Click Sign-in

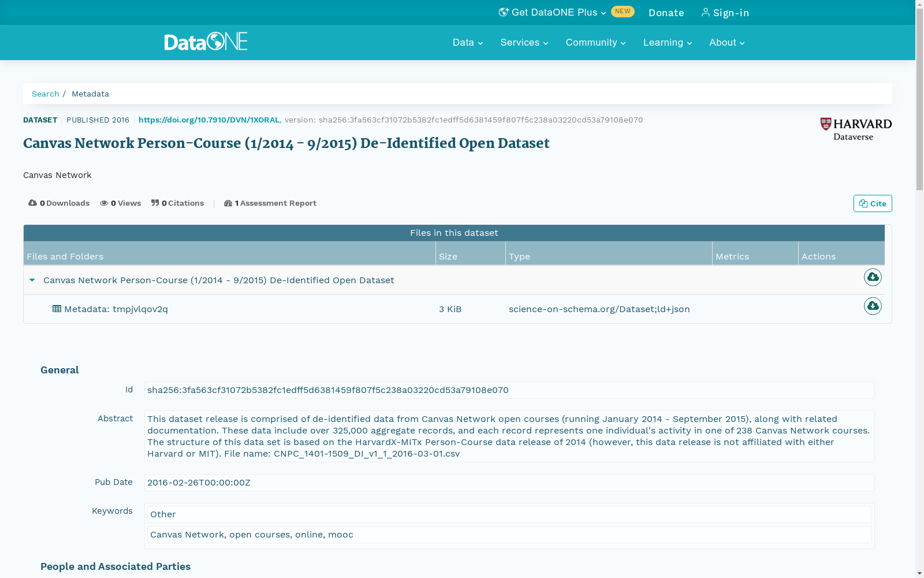point(725,13)
